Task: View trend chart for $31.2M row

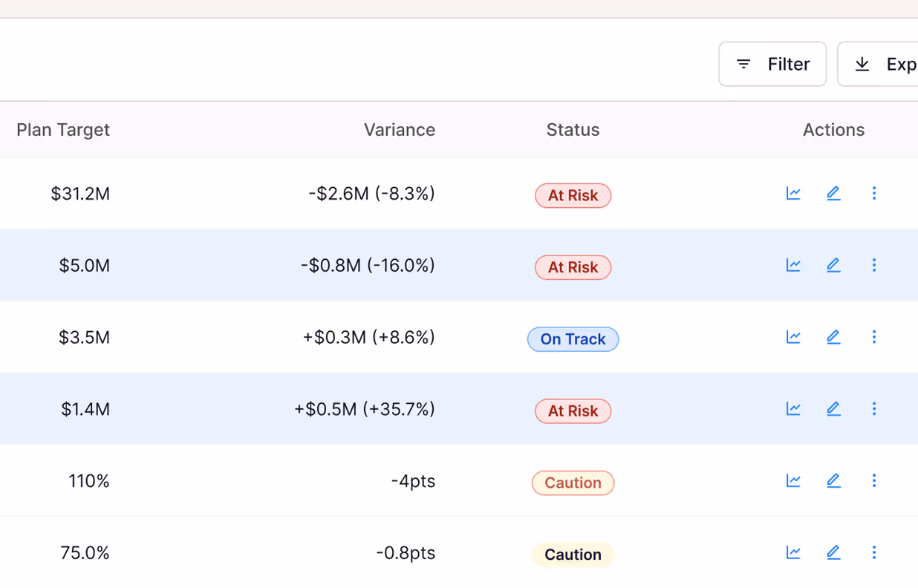Action: pyautogui.click(x=793, y=194)
